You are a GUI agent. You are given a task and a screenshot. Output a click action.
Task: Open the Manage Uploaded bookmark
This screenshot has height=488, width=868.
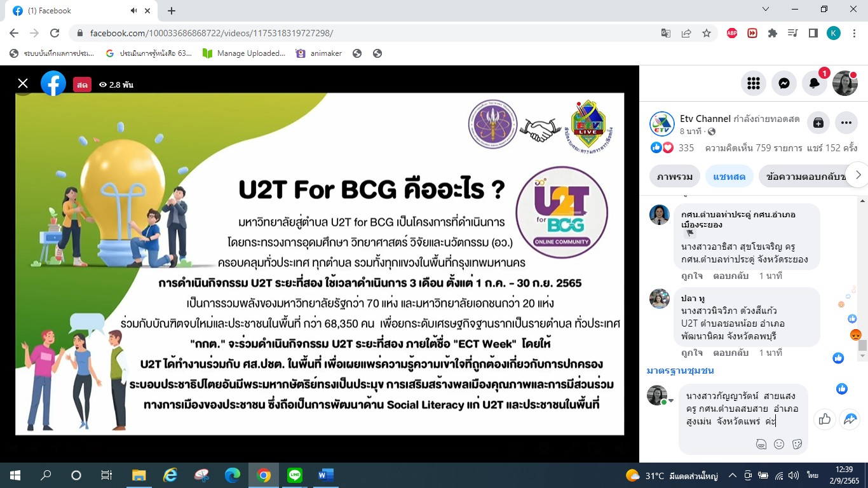coord(244,53)
